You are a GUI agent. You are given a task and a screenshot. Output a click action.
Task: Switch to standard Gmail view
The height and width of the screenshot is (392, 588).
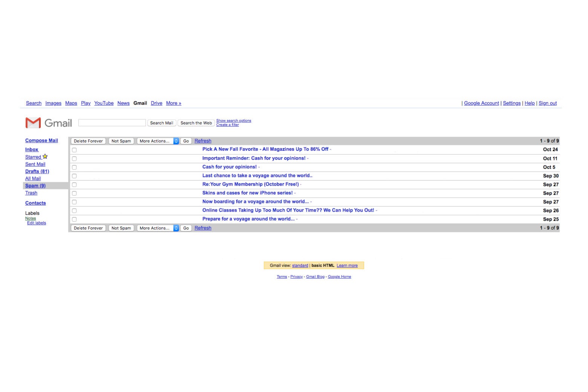(300, 266)
